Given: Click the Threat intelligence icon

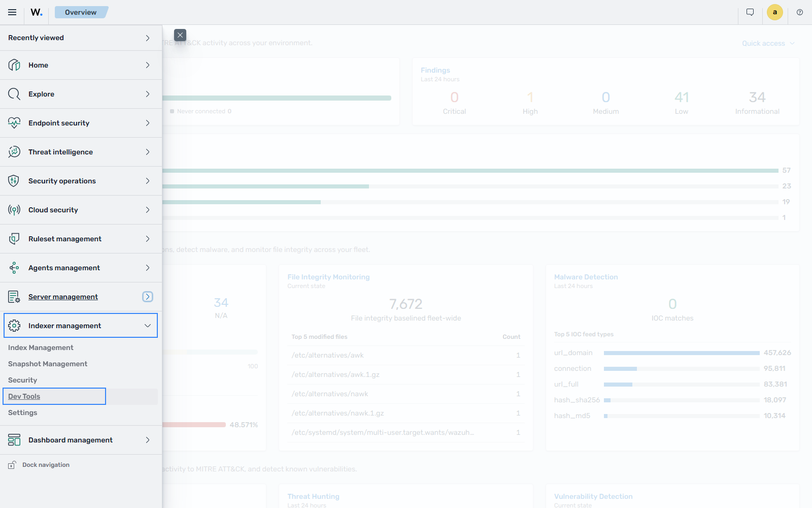Looking at the screenshot, I should [x=14, y=152].
